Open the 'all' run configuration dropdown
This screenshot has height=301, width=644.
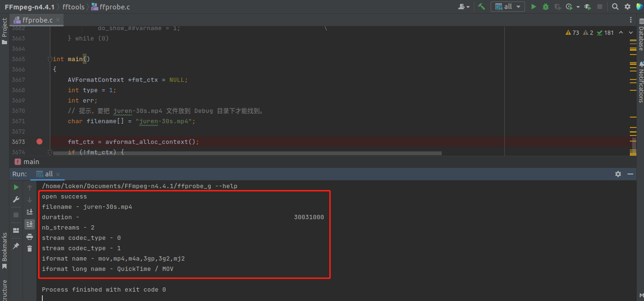click(508, 7)
